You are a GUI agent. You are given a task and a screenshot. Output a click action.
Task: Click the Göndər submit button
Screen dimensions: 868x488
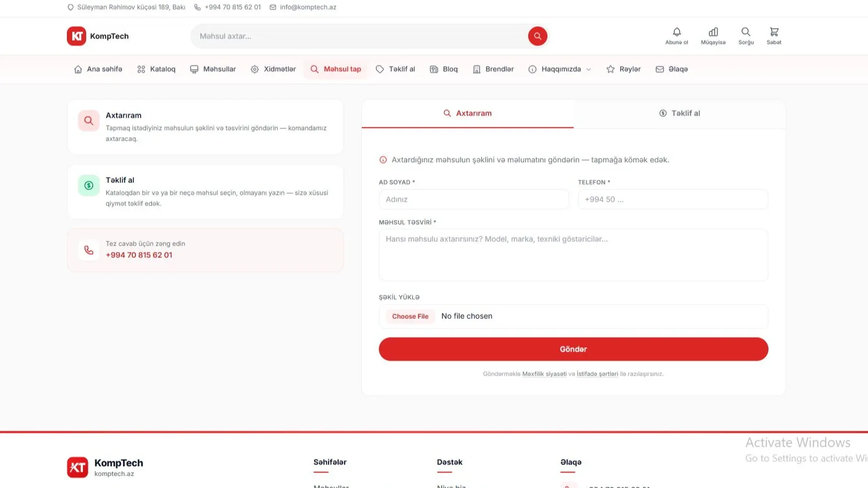[x=574, y=349]
